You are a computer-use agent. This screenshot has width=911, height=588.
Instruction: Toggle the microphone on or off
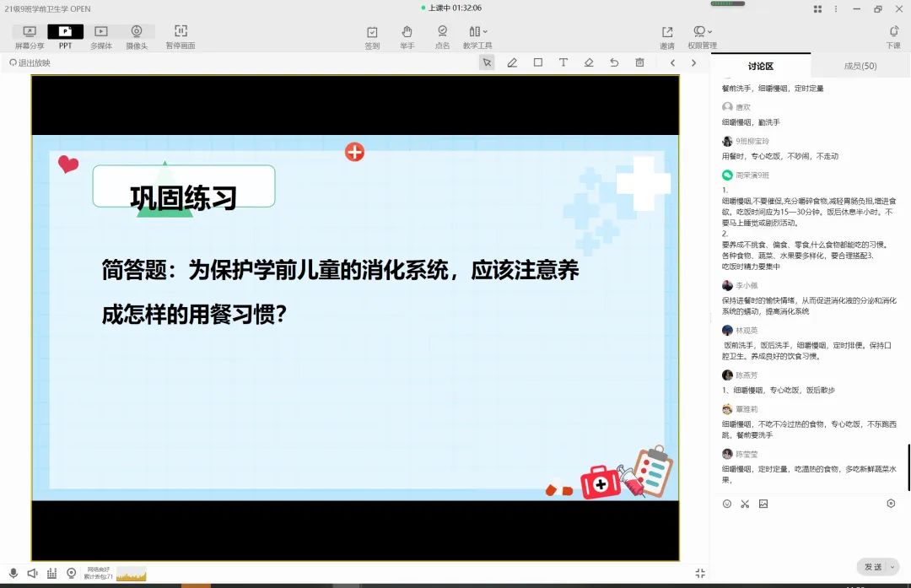click(13, 574)
